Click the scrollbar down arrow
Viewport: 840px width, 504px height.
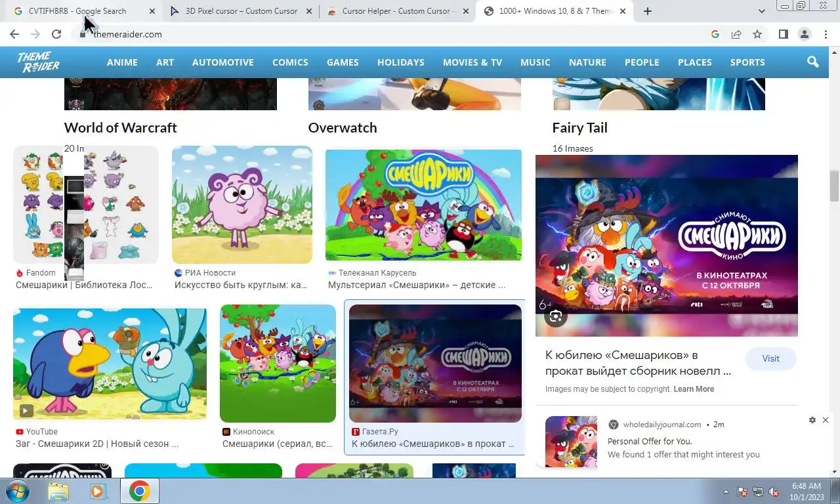[834, 472]
